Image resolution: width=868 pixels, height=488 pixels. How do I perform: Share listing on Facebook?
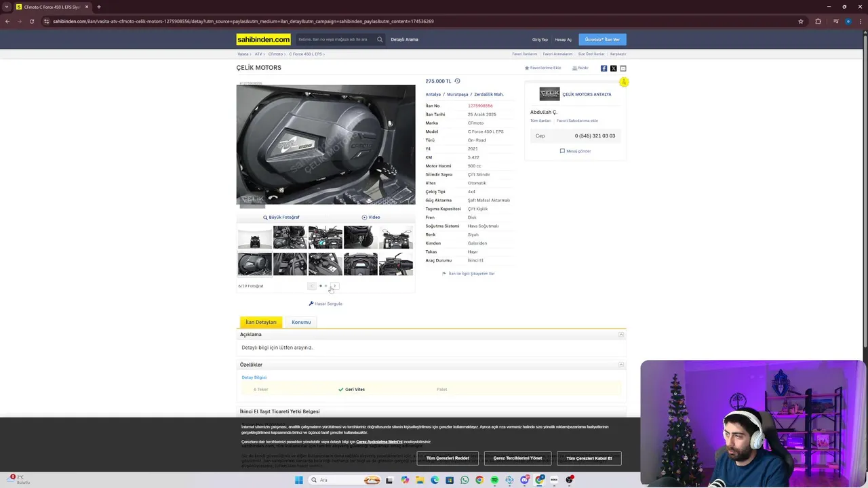(x=604, y=68)
